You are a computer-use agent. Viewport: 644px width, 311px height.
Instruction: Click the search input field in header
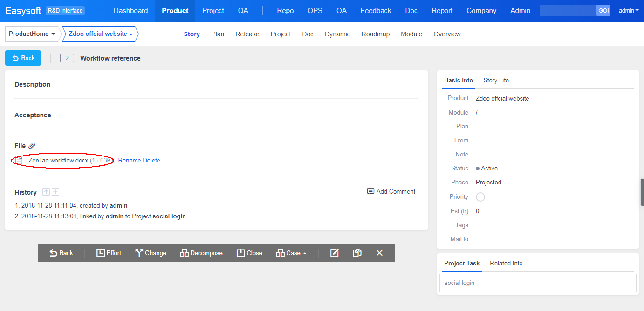pos(568,10)
